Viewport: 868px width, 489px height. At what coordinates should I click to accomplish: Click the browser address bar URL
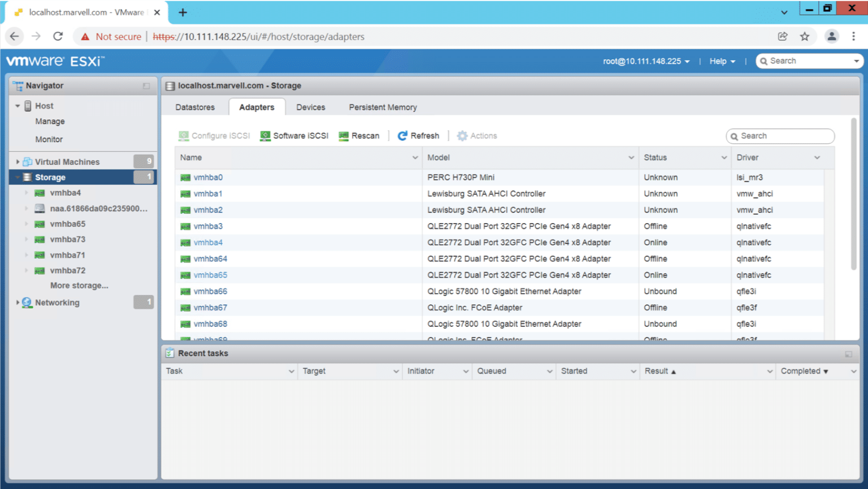pyautogui.click(x=258, y=37)
